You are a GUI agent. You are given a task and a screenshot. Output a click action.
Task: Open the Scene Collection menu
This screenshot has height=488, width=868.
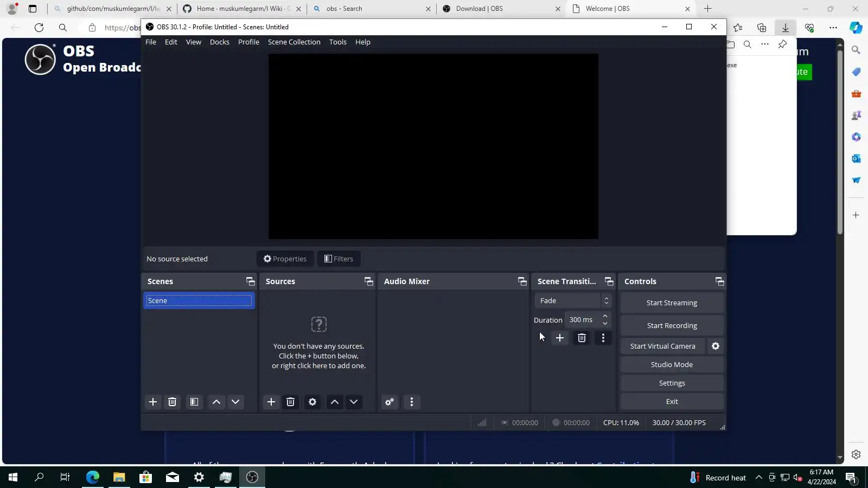click(x=294, y=42)
